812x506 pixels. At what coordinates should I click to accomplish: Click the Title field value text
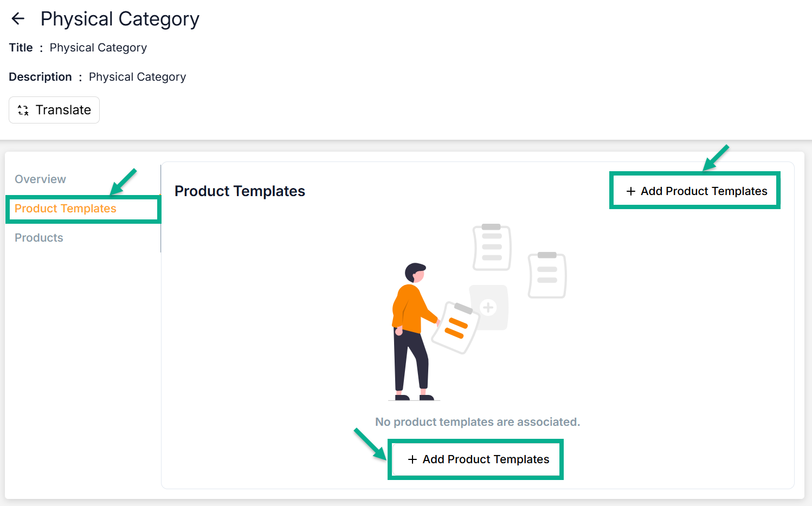98,48
